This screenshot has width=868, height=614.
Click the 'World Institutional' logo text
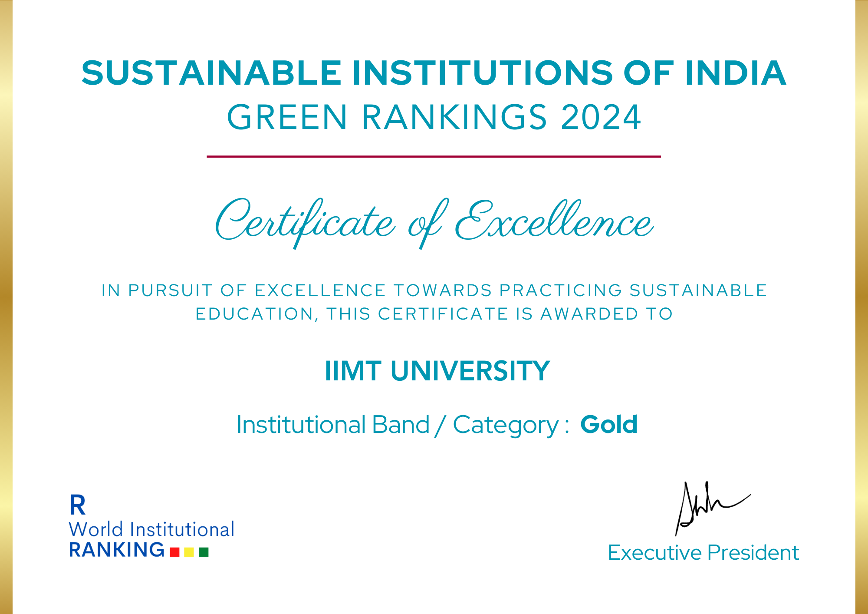click(151, 529)
